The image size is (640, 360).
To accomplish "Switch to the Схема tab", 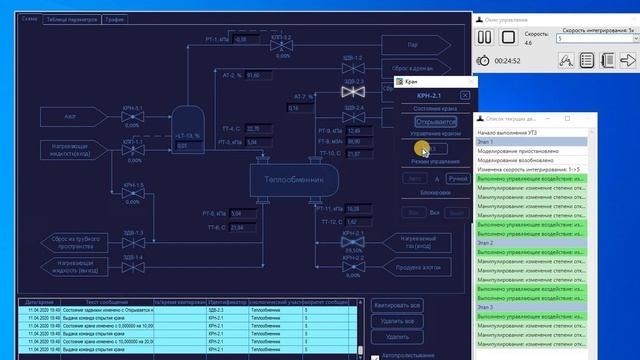I will pyautogui.click(x=29, y=19).
